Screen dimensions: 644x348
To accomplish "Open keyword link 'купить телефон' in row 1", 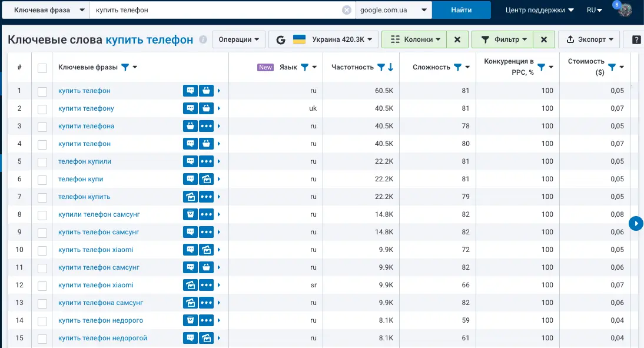I will point(84,91).
